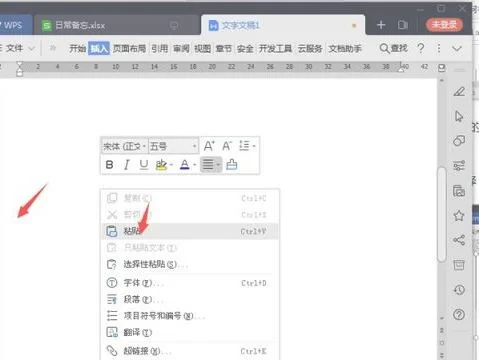479x360 pixels.
Task: Open the 页面布局 ribbon tab
Action: click(129, 49)
